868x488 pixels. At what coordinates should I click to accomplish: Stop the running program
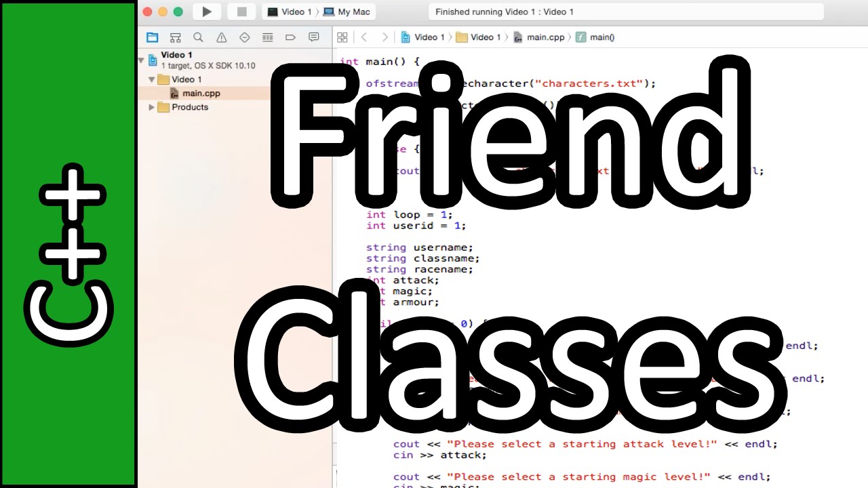(241, 12)
